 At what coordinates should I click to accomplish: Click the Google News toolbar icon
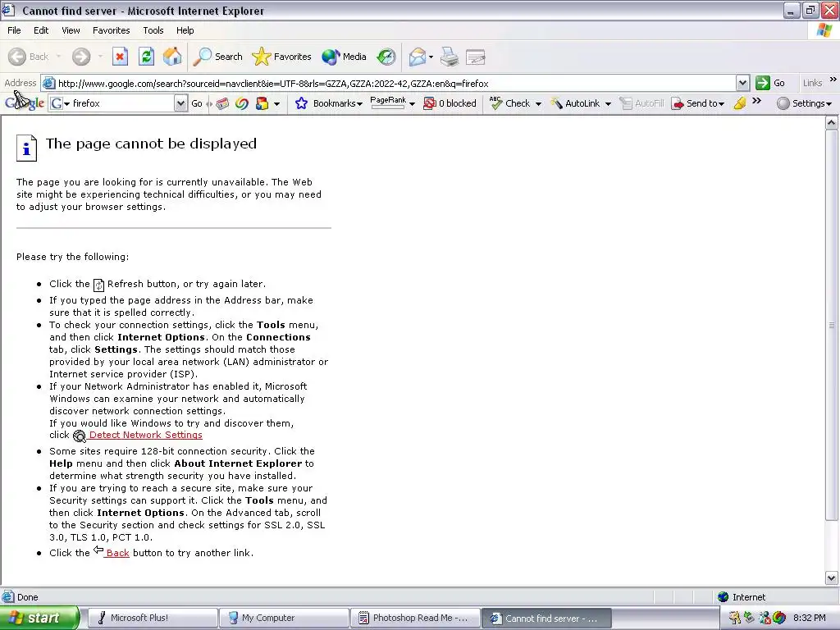[x=222, y=103]
